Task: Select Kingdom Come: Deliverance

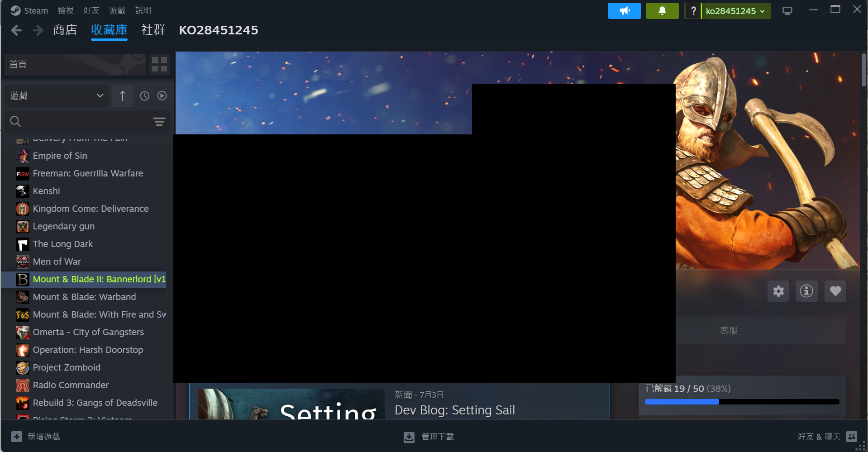Action: click(91, 209)
